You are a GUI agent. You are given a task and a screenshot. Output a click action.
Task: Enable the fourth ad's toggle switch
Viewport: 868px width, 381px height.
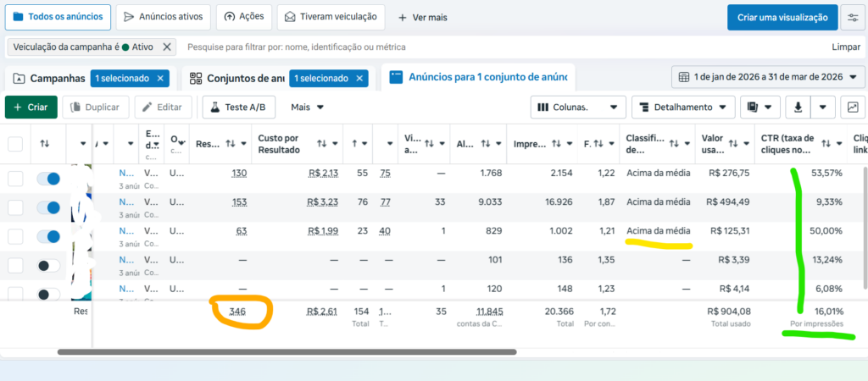[x=49, y=266]
